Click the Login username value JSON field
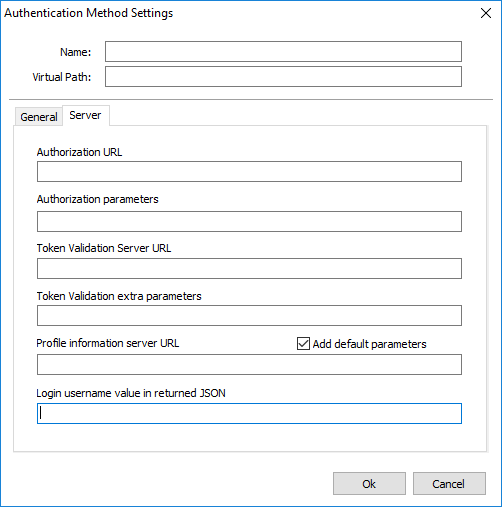This screenshot has width=502, height=507. [249, 414]
